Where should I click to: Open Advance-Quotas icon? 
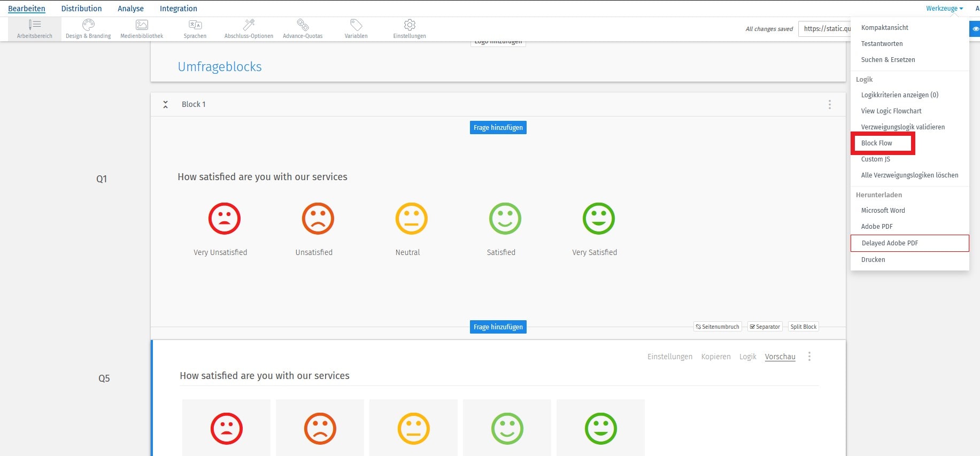coord(303,25)
